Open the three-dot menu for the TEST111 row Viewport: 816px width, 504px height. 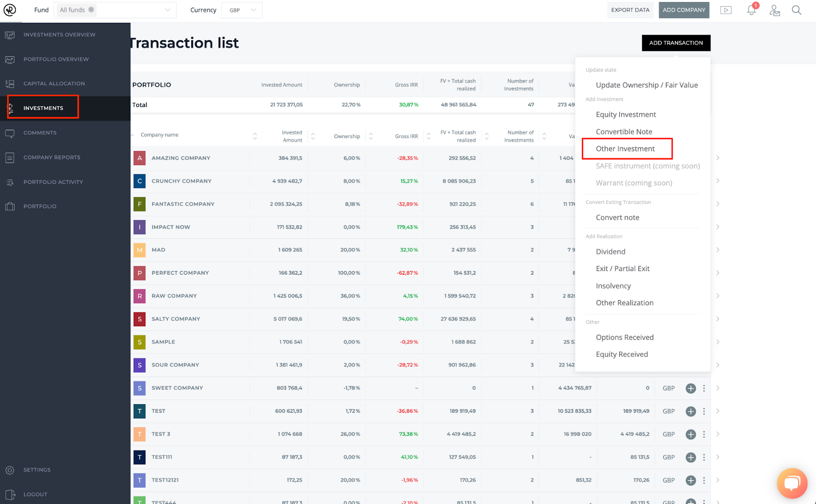(x=704, y=457)
